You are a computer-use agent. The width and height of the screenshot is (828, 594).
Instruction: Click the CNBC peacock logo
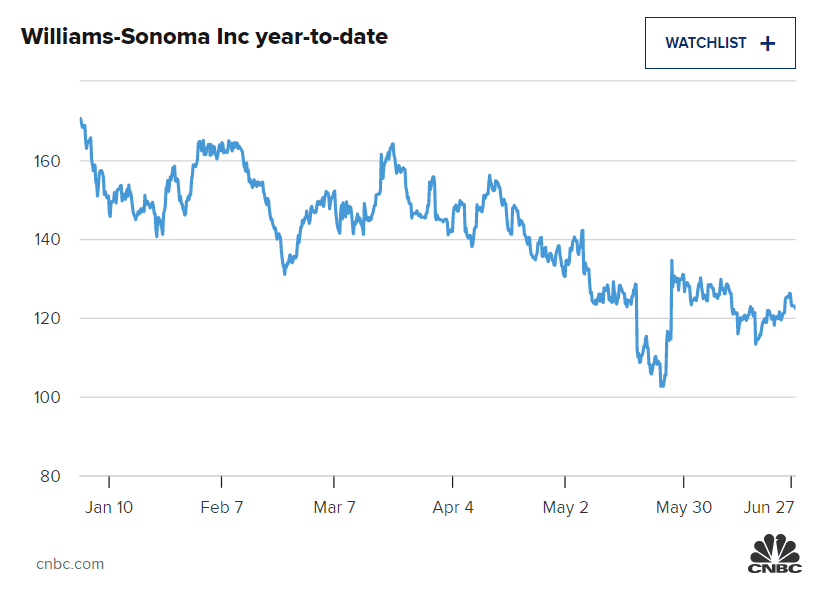tap(775, 555)
